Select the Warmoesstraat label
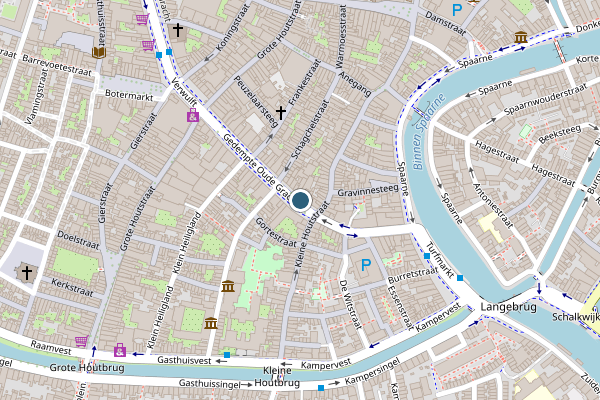 341,36
